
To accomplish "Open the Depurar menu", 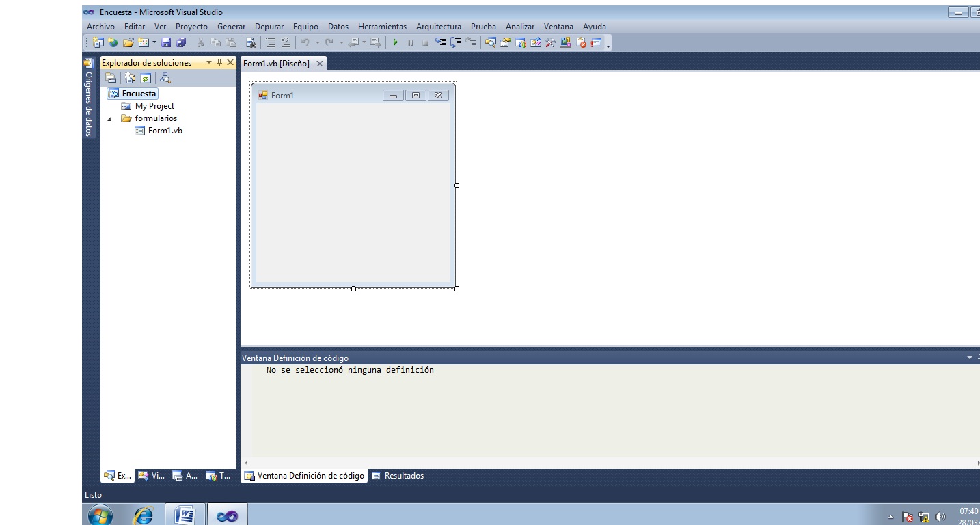I will click(269, 26).
